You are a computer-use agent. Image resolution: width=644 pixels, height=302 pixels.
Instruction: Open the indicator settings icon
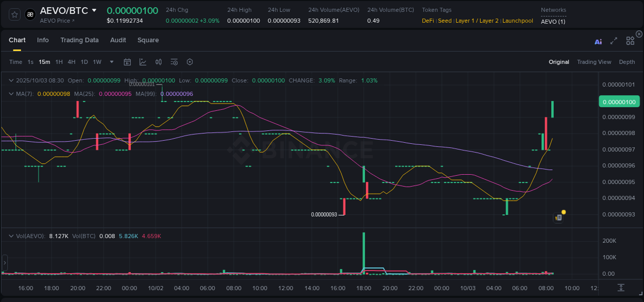(174, 62)
